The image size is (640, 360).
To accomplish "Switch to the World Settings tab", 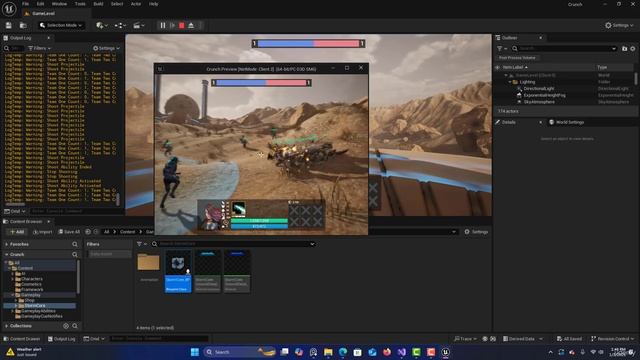I will coord(570,122).
